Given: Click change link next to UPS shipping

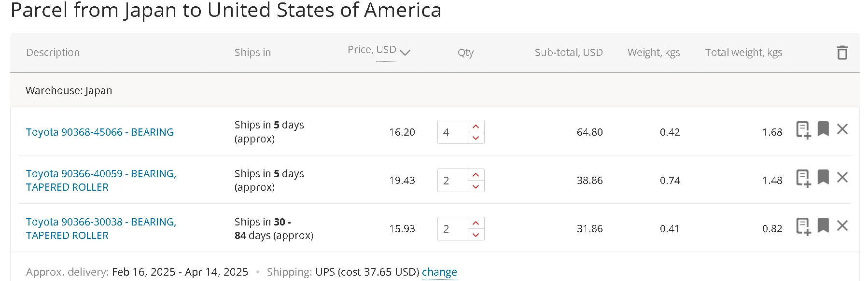Looking at the screenshot, I should (x=439, y=272).
